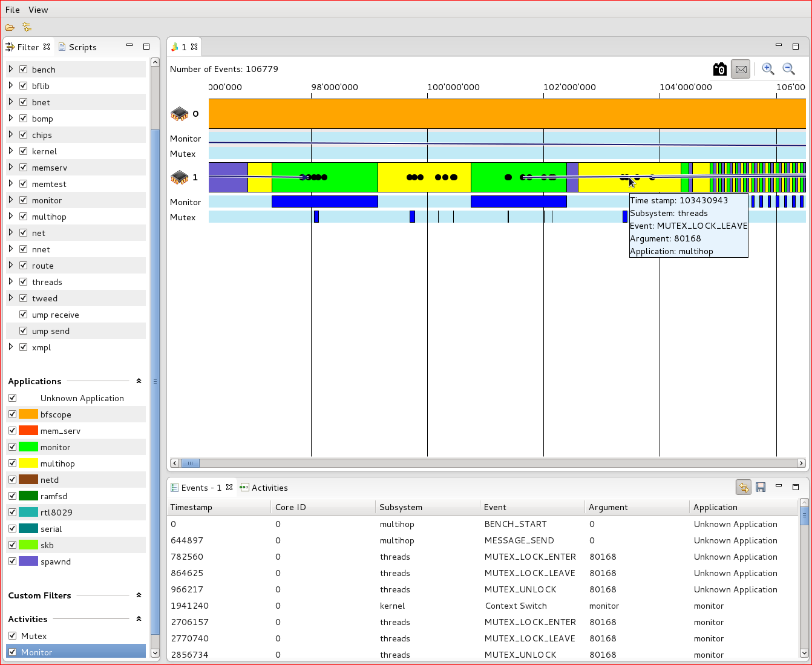Image resolution: width=812 pixels, height=665 pixels.
Task: Take a snapshot with the camera icon
Action: tap(720, 70)
